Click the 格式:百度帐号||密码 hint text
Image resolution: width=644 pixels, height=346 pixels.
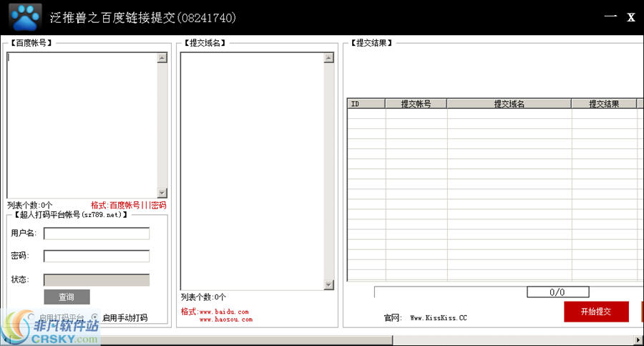pos(129,205)
